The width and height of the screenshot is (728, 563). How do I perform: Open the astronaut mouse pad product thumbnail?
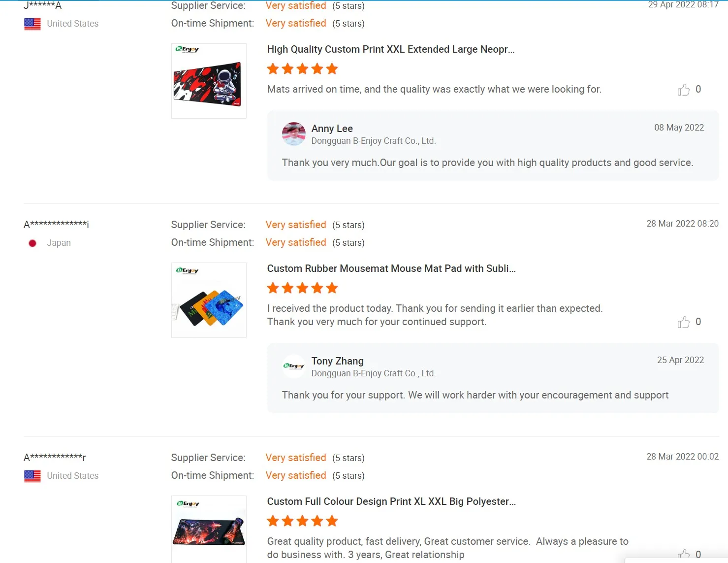pyautogui.click(x=209, y=81)
